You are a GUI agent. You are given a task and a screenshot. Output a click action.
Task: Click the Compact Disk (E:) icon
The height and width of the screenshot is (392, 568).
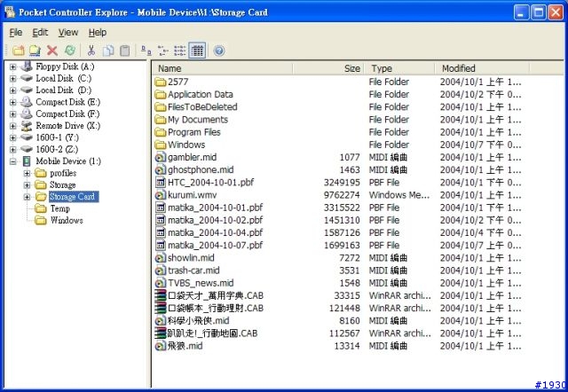pos(27,102)
